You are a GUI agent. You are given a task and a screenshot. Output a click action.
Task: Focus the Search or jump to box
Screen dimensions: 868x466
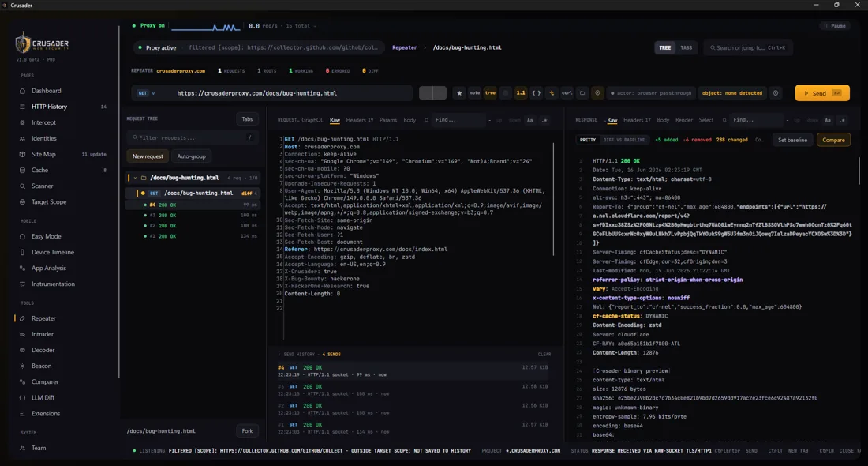[x=750, y=47]
